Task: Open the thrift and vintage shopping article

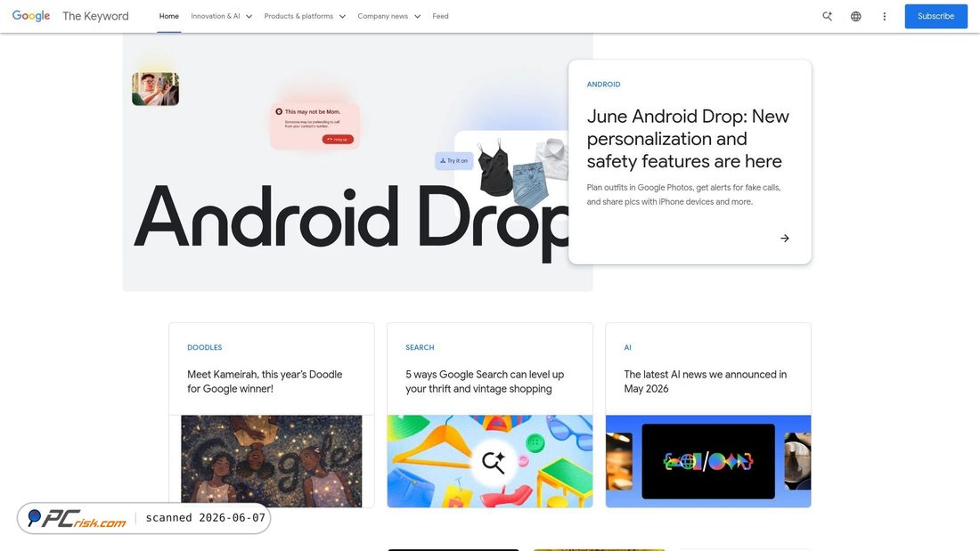Action: coord(485,382)
